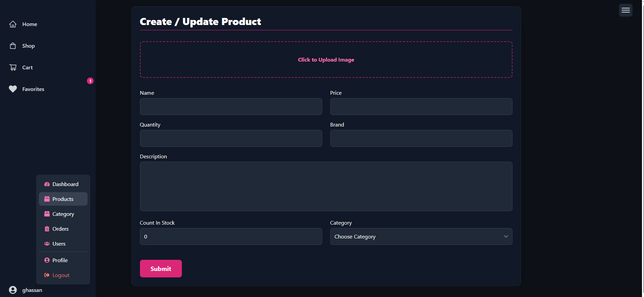Click the favorites count badge showing 1

[90, 81]
